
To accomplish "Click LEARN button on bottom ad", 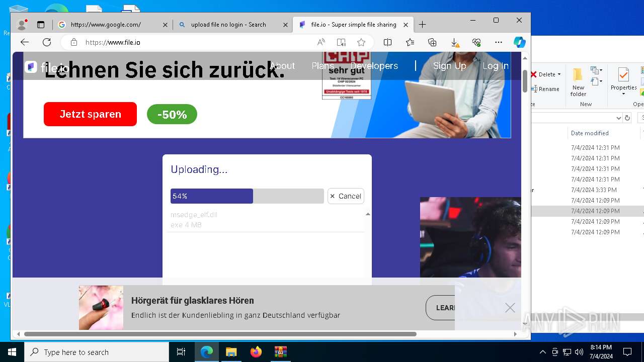I will click(x=441, y=308).
